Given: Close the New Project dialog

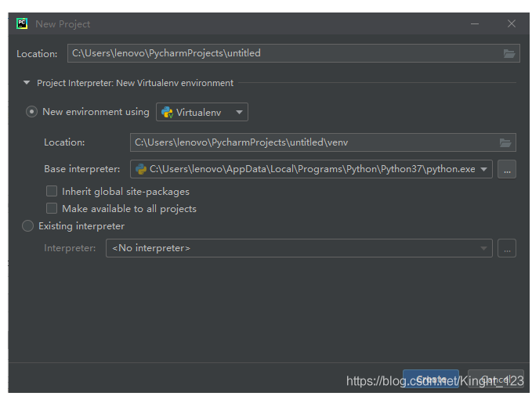Looking at the screenshot, I should [512, 23].
